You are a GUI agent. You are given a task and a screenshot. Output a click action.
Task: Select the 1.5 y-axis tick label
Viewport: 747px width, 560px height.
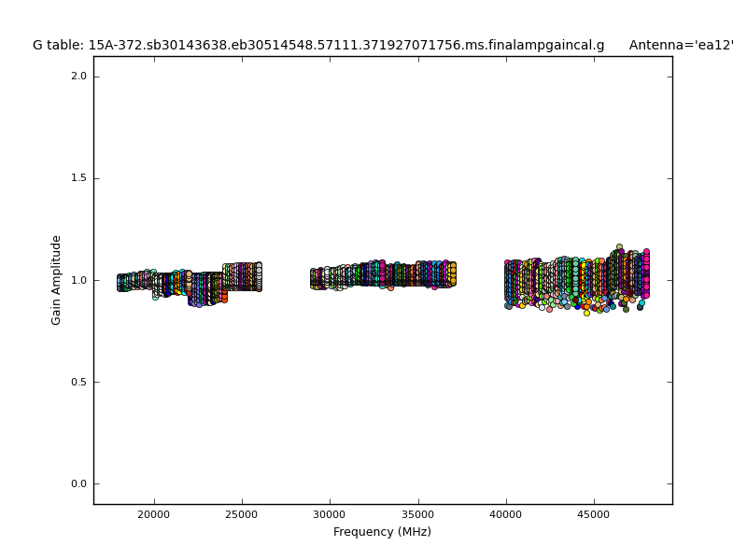click(x=78, y=178)
